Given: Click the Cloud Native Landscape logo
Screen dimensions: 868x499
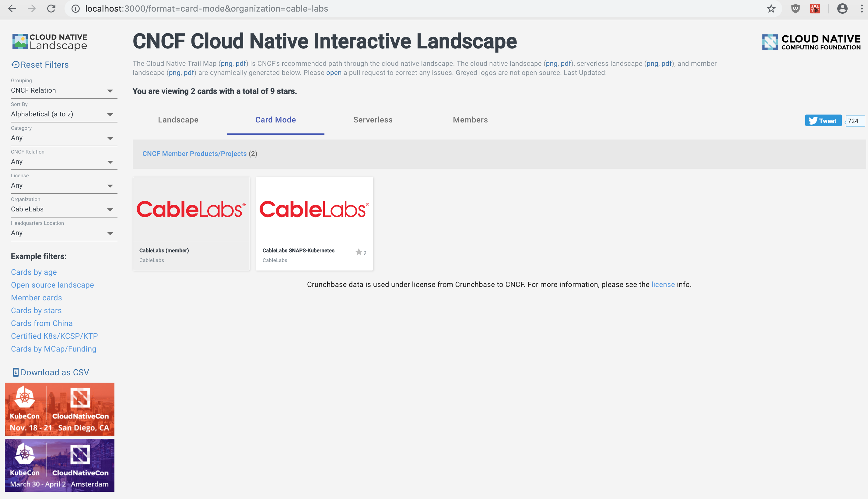Looking at the screenshot, I should click(x=49, y=41).
